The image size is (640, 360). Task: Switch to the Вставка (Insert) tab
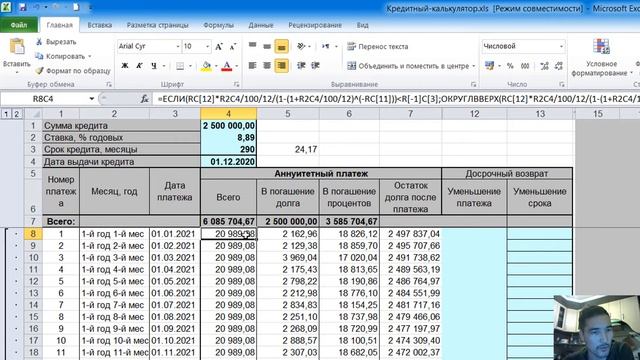[100, 25]
